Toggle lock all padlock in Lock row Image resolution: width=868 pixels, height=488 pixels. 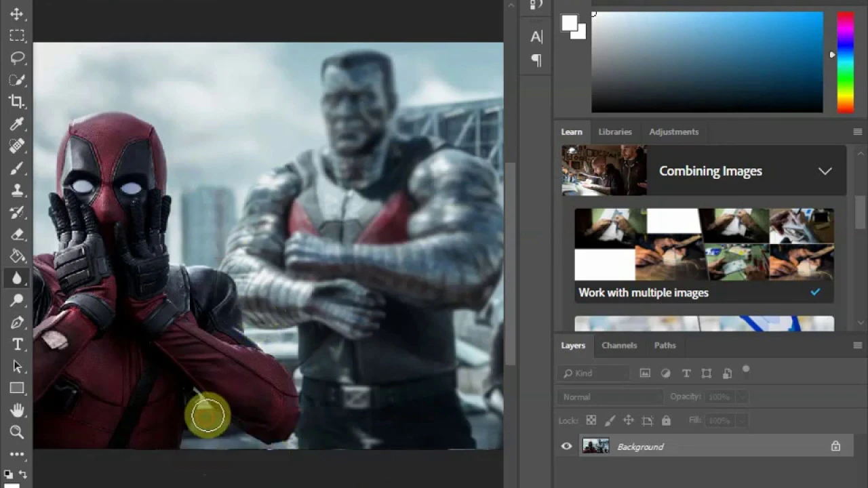(666, 421)
